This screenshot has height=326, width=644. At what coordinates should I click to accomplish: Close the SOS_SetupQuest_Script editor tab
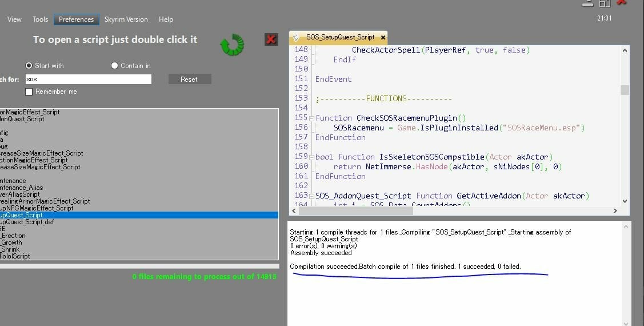tap(383, 37)
